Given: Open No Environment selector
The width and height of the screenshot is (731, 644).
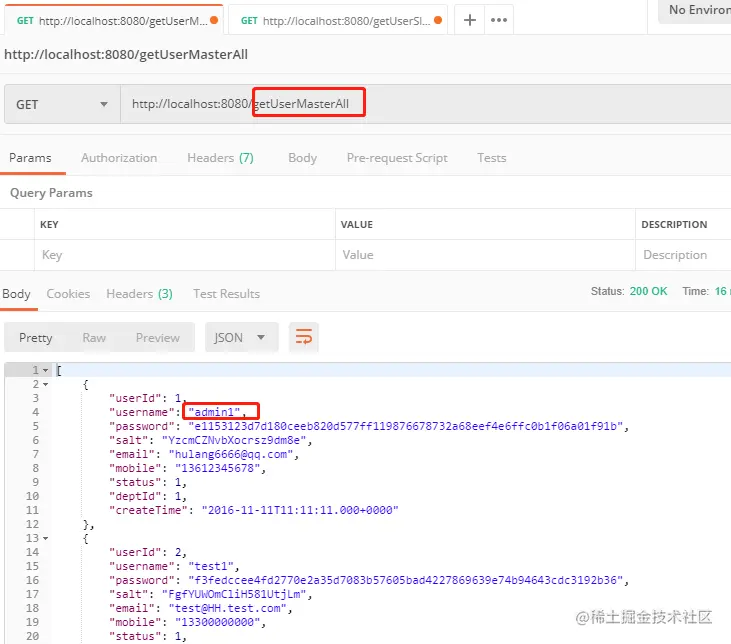Looking at the screenshot, I should click(696, 10).
